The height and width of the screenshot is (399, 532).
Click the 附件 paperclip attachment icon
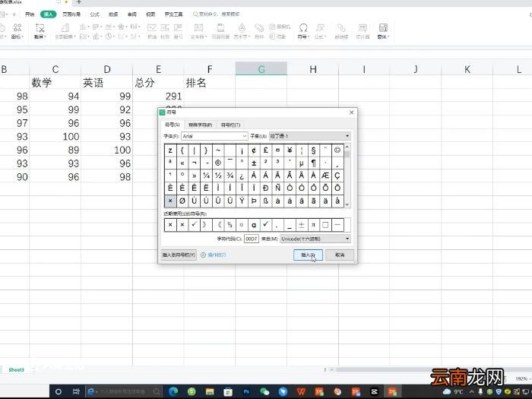(x=259, y=28)
